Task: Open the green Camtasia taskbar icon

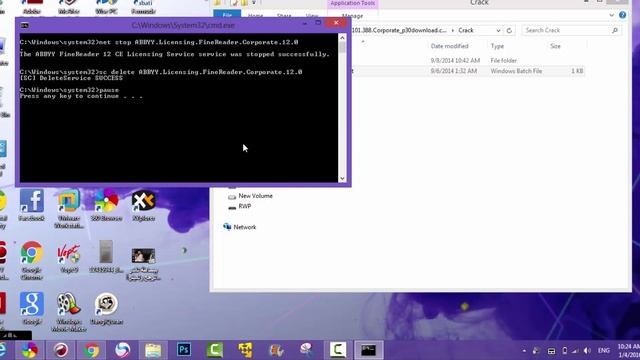Action: click(x=215, y=350)
